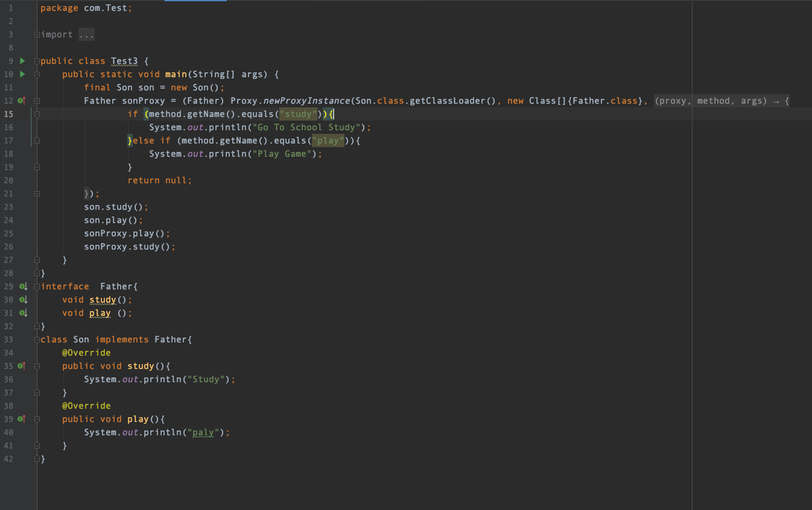Run the main method via gutter arrow
This screenshot has height=510, width=812.
pos(22,74)
